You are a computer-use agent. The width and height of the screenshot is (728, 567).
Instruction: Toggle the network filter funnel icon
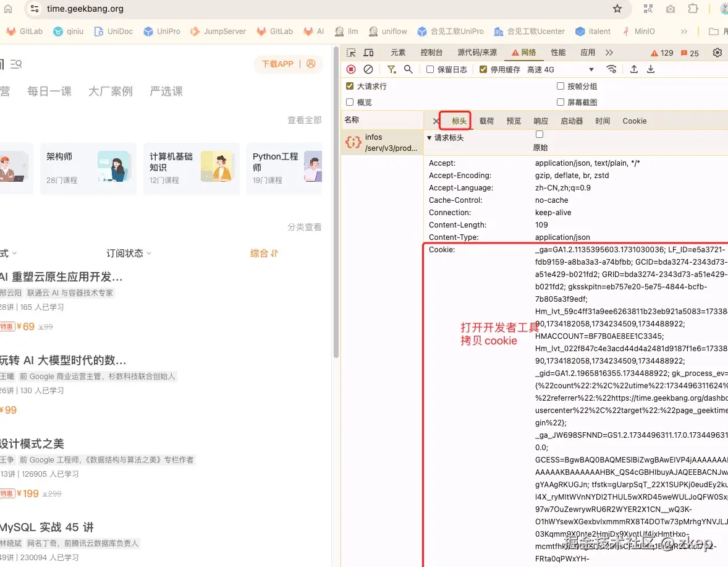391,69
